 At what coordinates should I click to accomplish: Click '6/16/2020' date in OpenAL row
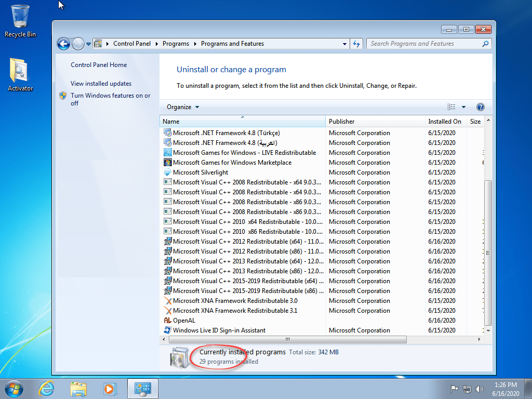point(442,320)
